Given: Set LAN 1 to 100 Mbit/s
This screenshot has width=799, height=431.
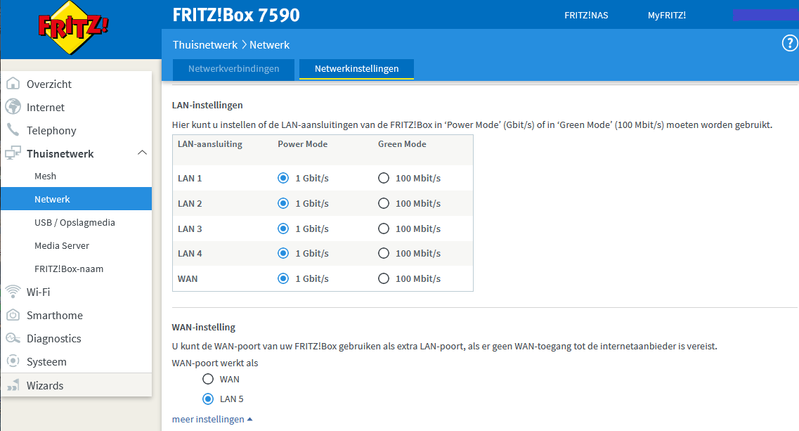Looking at the screenshot, I should (x=383, y=178).
